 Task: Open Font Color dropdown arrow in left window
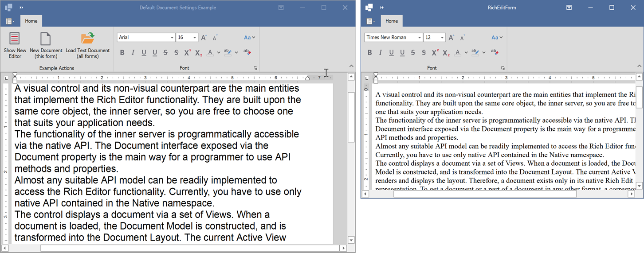click(218, 52)
